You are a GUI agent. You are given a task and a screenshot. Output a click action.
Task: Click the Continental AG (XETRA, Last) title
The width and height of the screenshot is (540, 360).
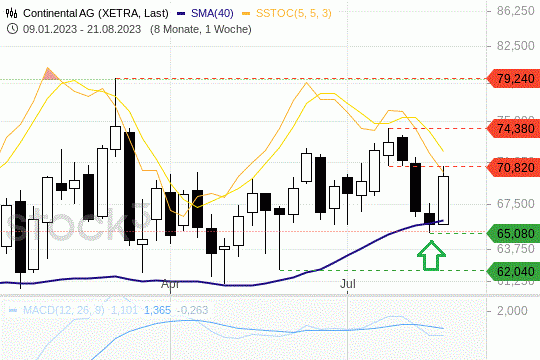pyautogui.click(x=96, y=13)
